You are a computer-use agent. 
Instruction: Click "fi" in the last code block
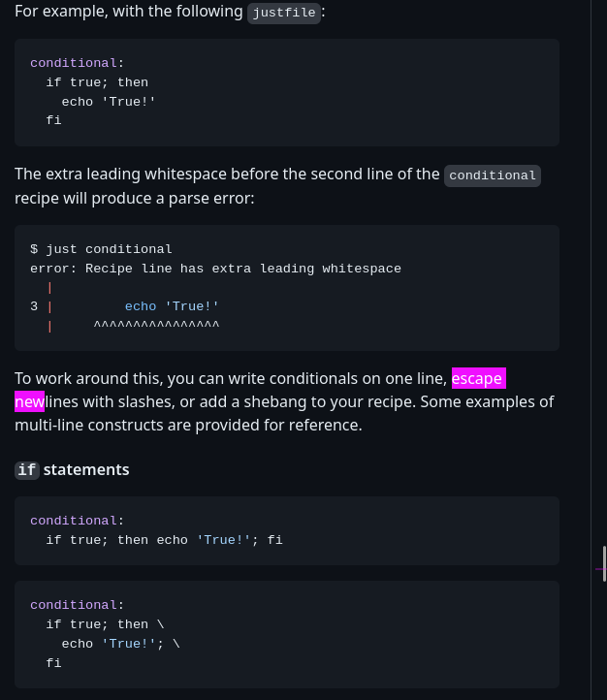(53, 662)
